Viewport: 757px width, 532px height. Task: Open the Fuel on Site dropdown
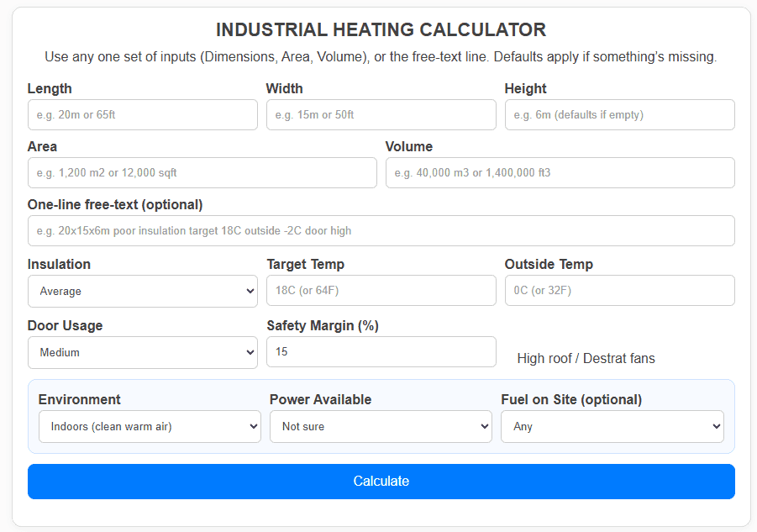(x=612, y=427)
